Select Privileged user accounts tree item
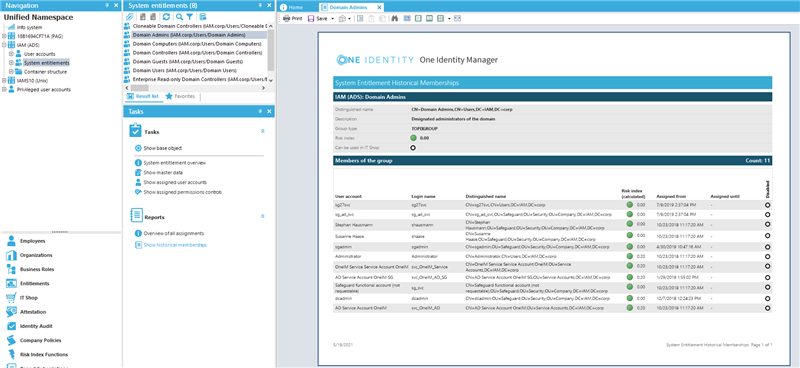Image resolution: width=800 pixels, height=368 pixels. click(x=44, y=89)
